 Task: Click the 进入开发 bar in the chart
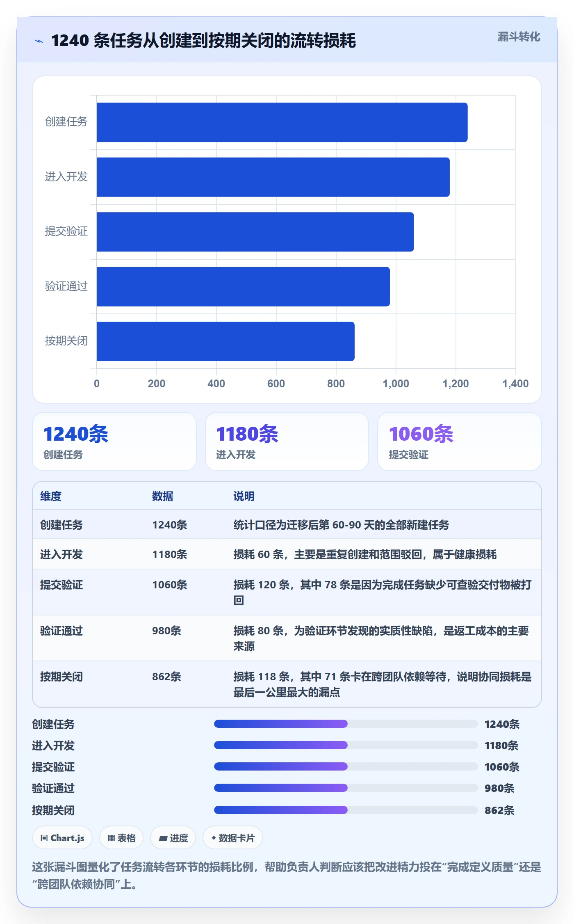(x=273, y=177)
